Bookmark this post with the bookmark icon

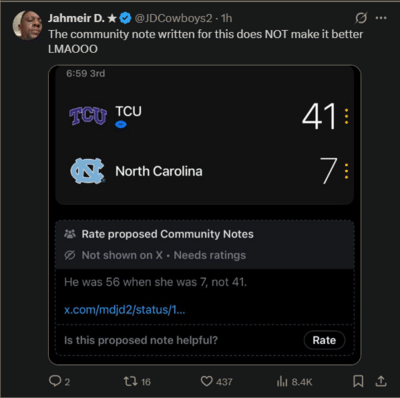[x=358, y=381]
